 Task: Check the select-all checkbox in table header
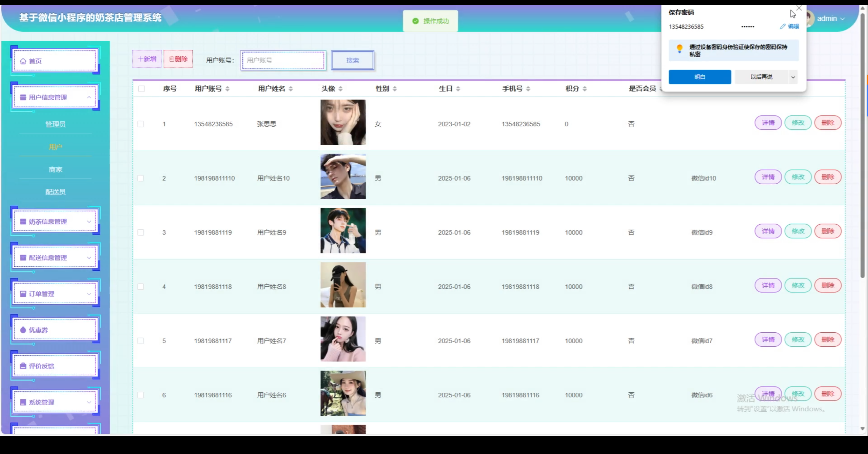141,89
